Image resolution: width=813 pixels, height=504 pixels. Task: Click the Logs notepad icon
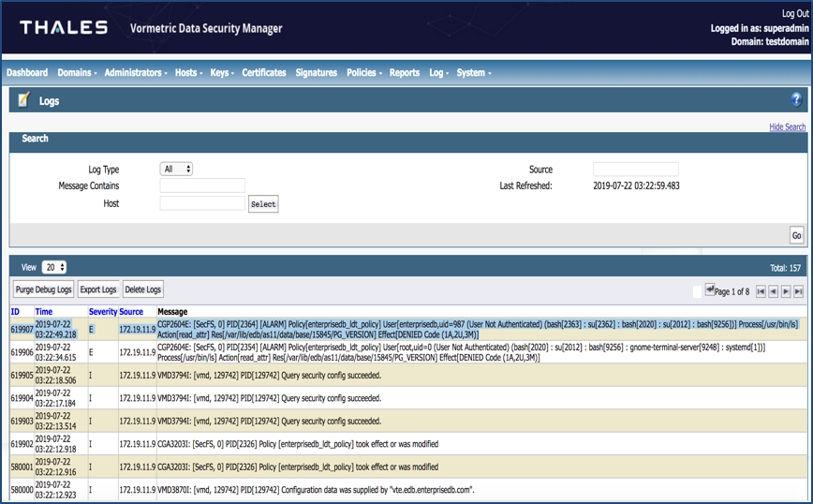point(24,100)
